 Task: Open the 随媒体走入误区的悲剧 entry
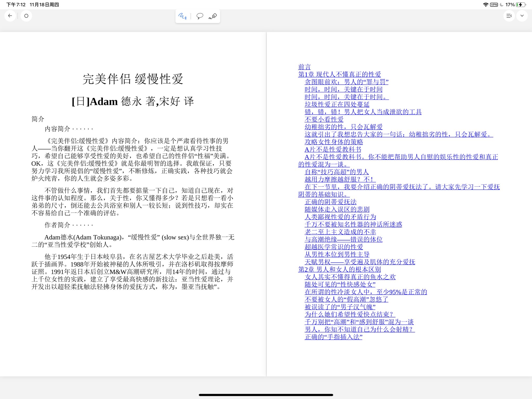click(x=337, y=209)
